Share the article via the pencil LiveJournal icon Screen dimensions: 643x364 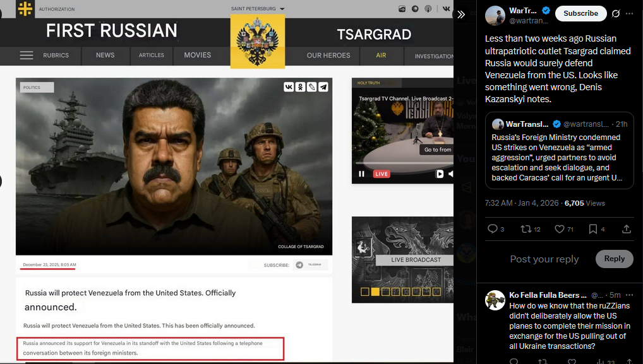311,87
